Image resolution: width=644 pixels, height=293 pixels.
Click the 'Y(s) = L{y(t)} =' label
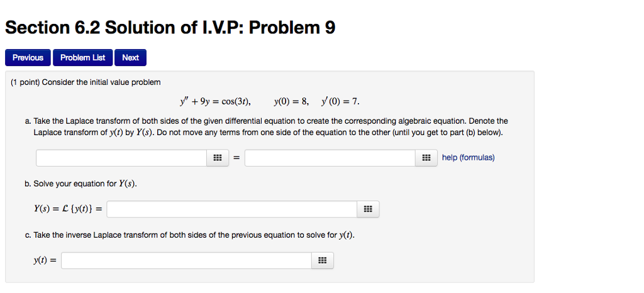point(68,209)
